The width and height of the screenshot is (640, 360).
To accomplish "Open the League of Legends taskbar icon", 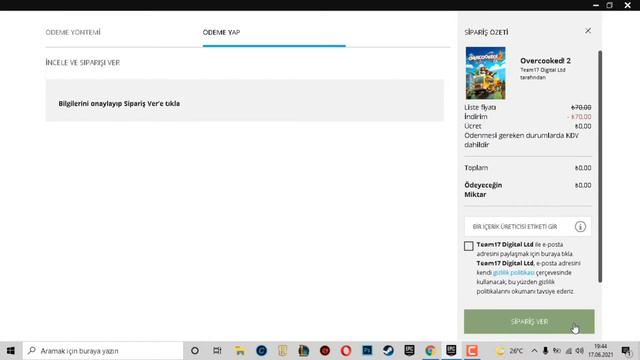I will coord(303,351).
